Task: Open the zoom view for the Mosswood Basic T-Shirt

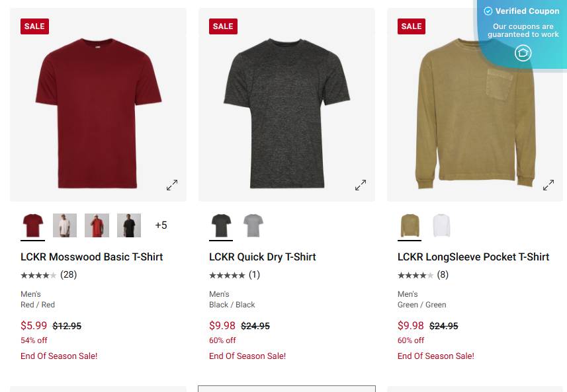Action: [x=172, y=185]
